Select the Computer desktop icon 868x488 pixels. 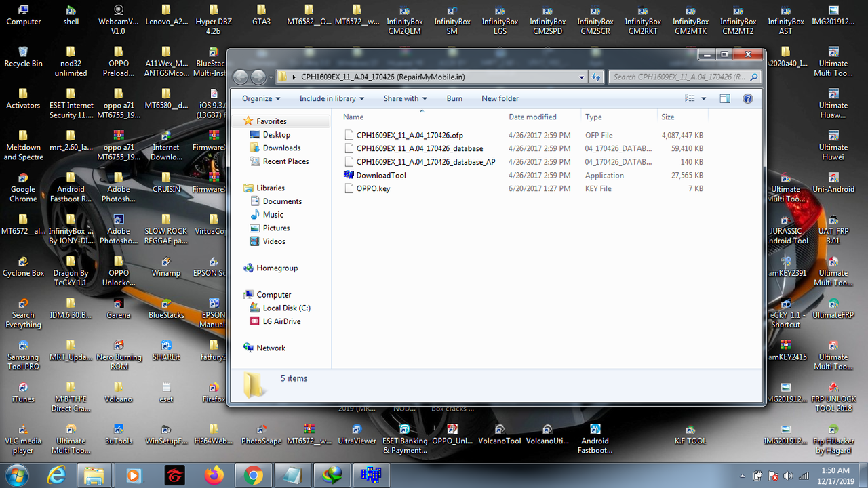(x=23, y=15)
